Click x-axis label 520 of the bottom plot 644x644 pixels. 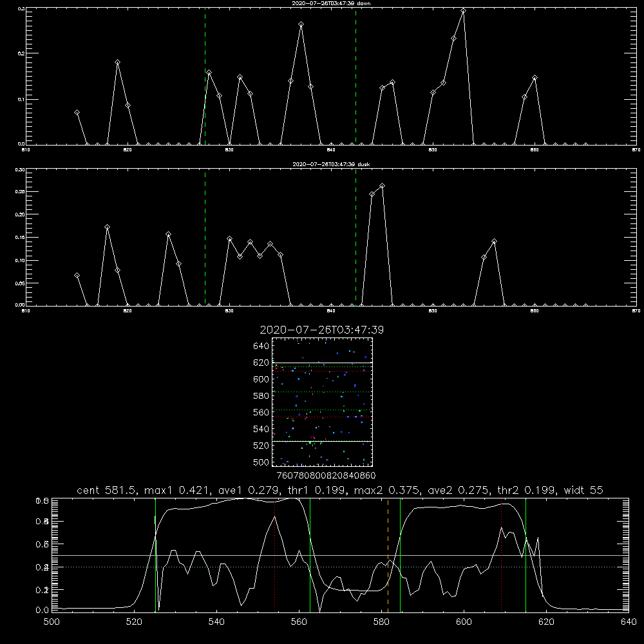pyautogui.click(x=134, y=622)
